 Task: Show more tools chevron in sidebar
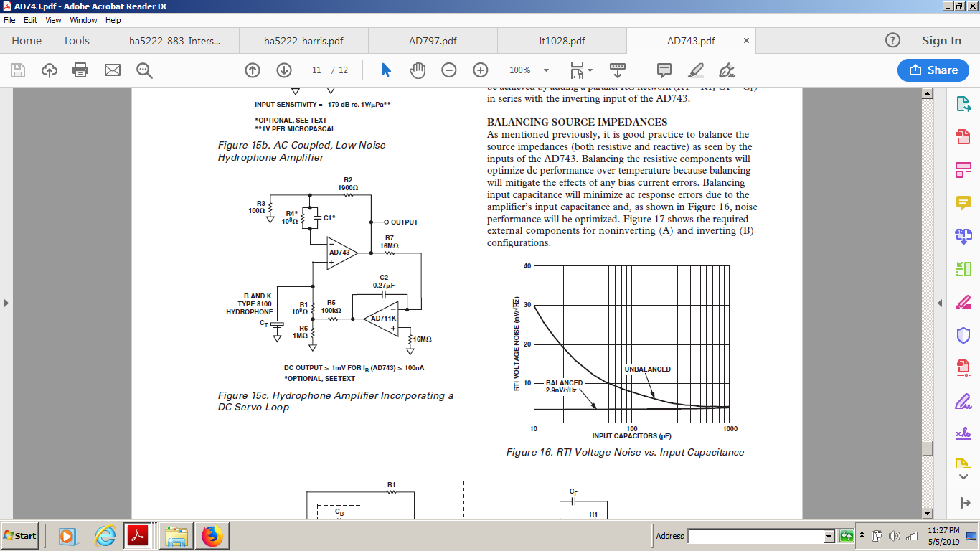click(x=963, y=477)
